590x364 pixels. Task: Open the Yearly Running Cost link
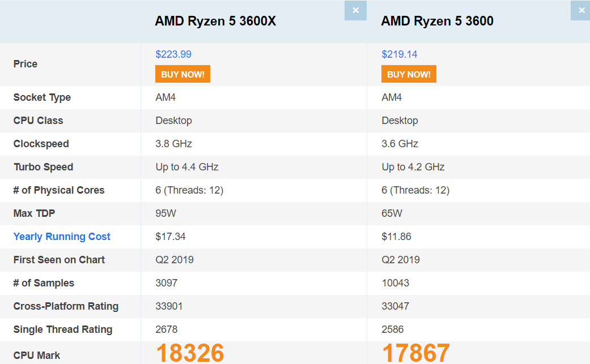click(62, 237)
